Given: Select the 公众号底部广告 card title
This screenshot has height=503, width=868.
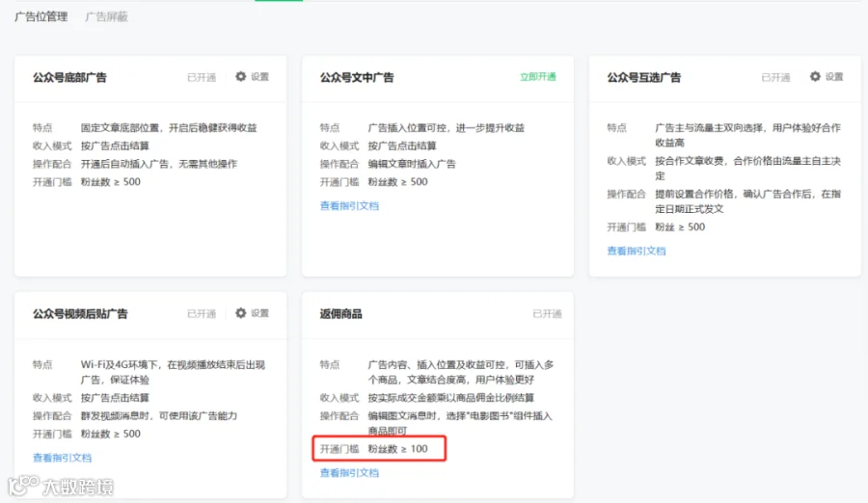Looking at the screenshot, I should point(69,77).
